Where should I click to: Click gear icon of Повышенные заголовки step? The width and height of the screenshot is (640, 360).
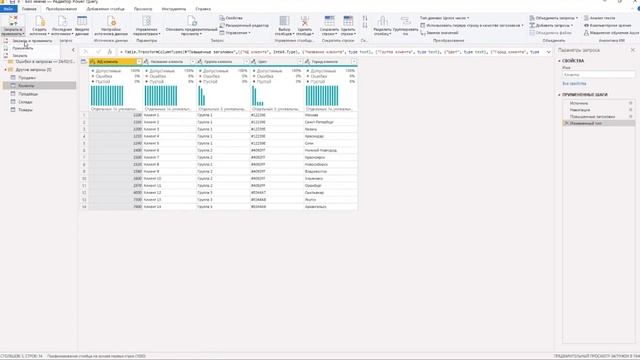(x=630, y=116)
